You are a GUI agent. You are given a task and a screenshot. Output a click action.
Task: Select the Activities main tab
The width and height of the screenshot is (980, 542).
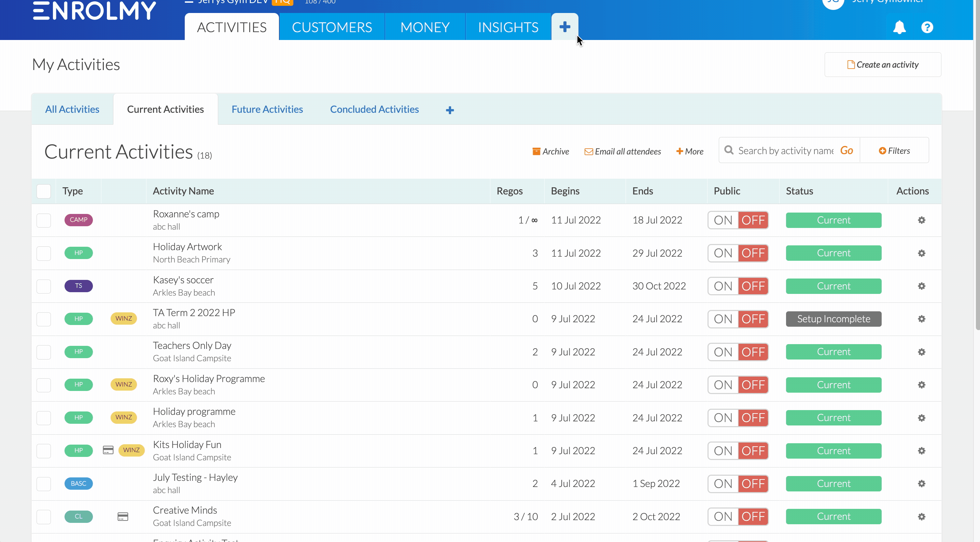tap(232, 27)
